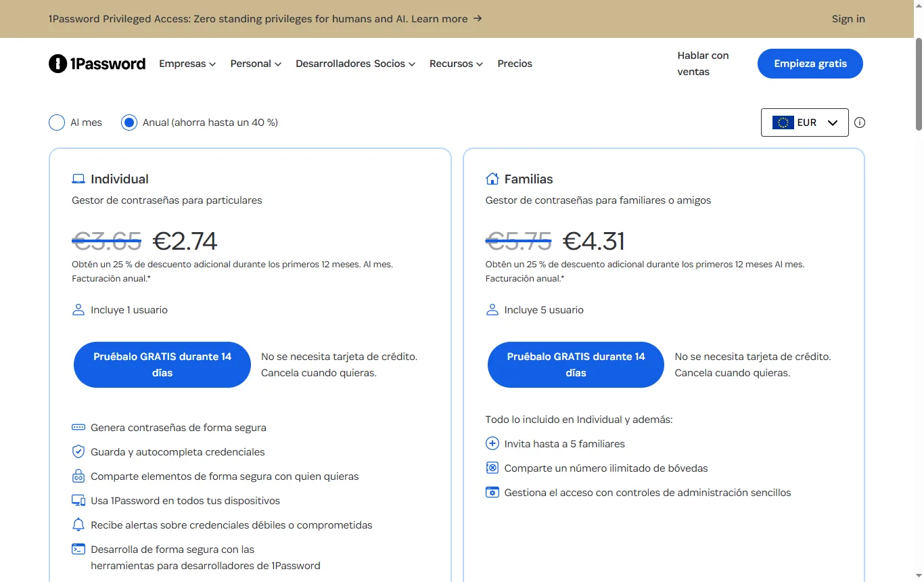Click the devices icon by Usa 1Password
The width and height of the screenshot is (924, 582).
78,501
